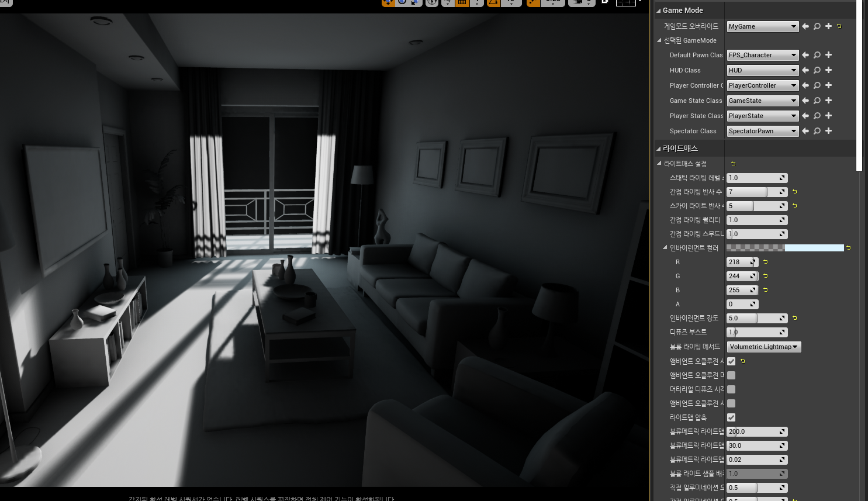Toggle 앰비언트 오클루전 checkbox directly above 라이트맵 압축
Image resolution: width=868 pixels, height=501 pixels.
[x=731, y=403]
